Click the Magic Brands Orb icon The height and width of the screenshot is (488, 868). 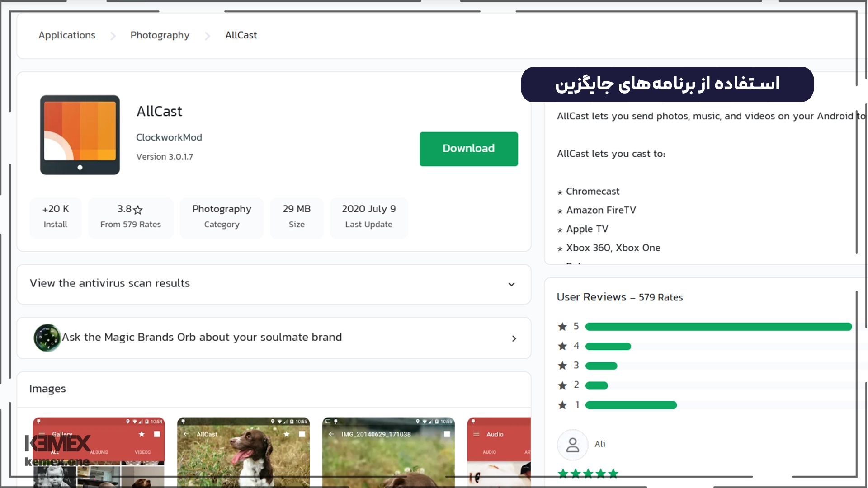tap(47, 338)
